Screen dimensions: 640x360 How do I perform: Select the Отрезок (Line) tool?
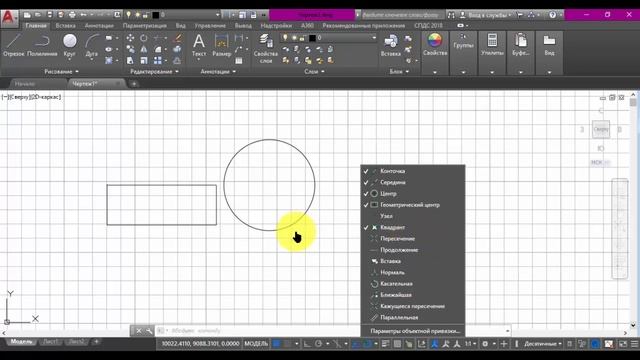13,45
